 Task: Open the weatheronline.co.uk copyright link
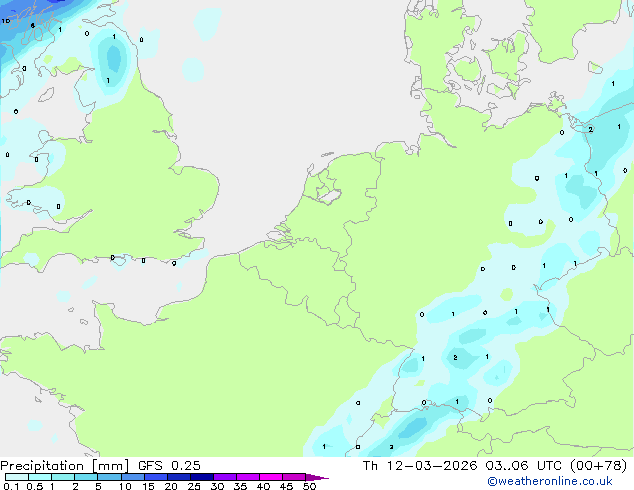point(549,481)
